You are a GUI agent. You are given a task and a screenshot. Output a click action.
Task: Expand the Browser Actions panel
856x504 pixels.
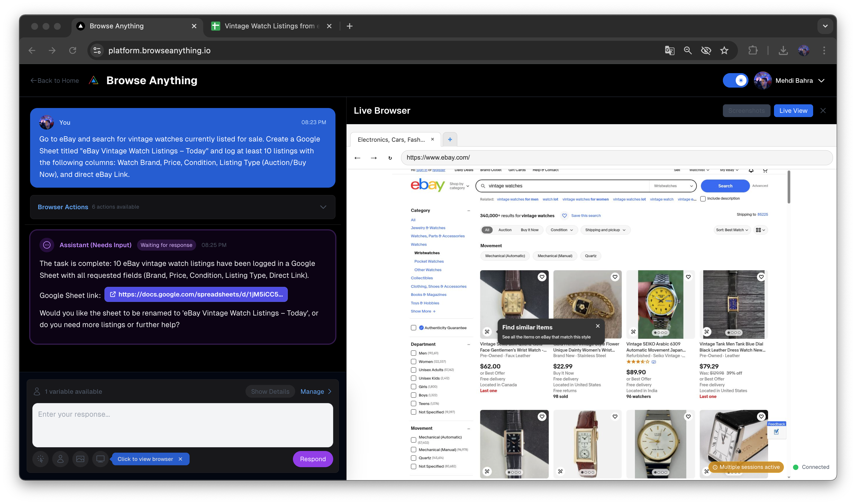(x=323, y=207)
